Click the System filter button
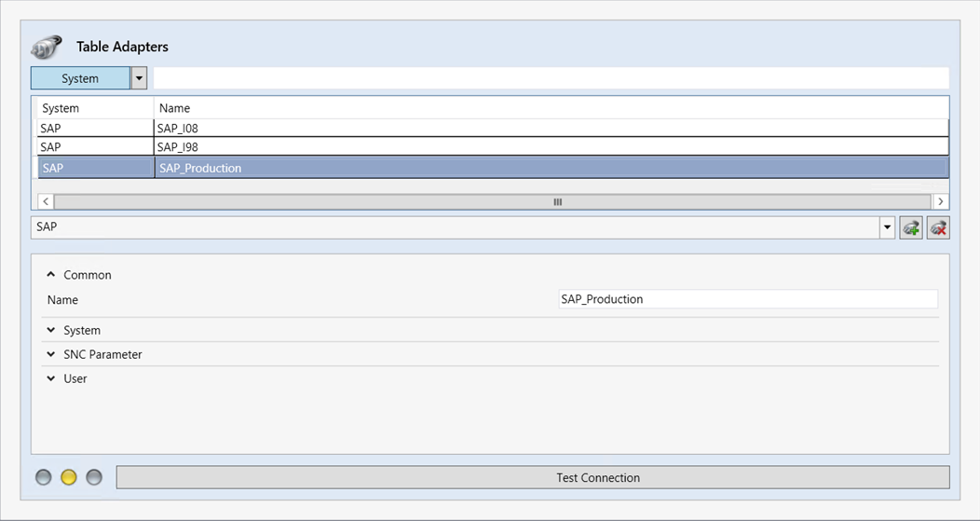Image resolution: width=980 pixels, height=521 pixels. (80, 78)
